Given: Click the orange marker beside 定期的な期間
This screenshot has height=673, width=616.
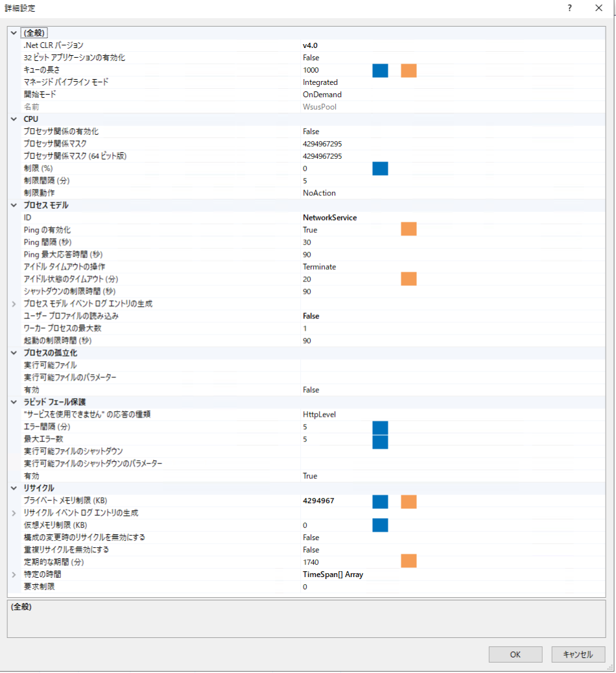Looking at the screenshot, I should 409,561.
